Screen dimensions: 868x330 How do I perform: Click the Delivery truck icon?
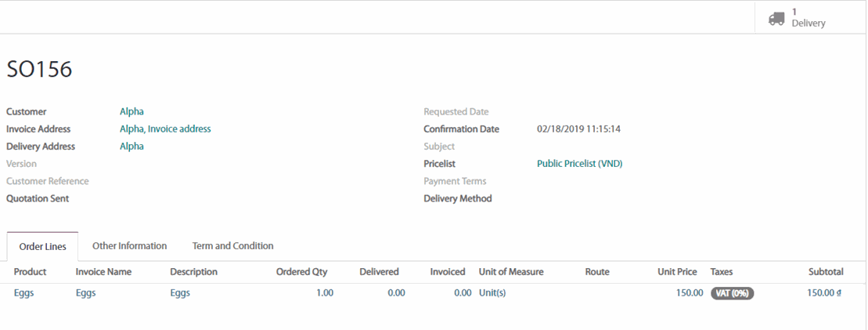click(776, 18)
